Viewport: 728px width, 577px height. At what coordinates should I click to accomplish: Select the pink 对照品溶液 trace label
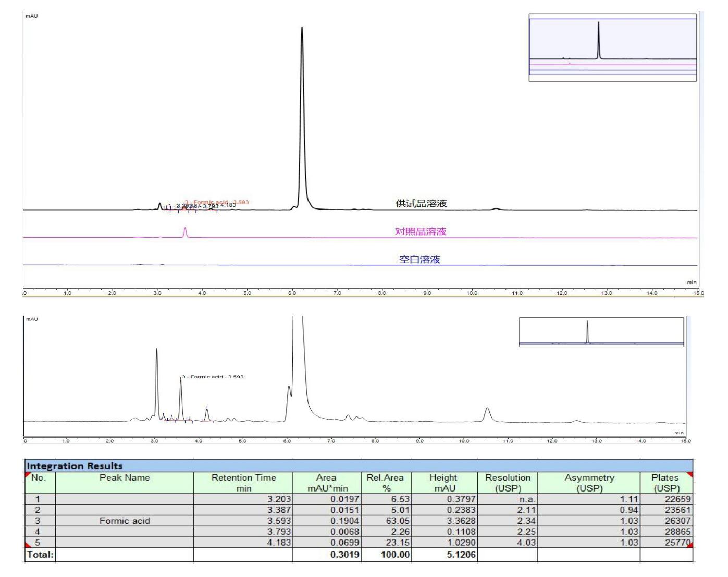point(420,231)
